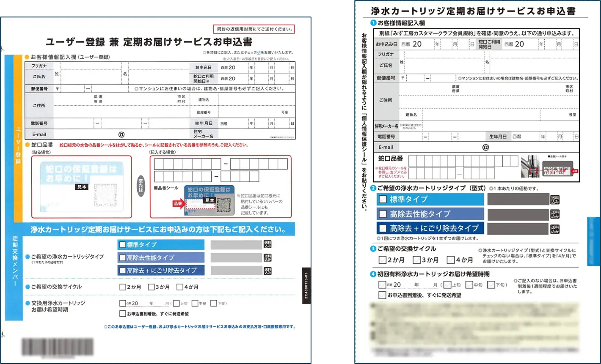
Task: Tick the 中旬 box under 交換用浄水カートリッジお届け希望時期
Action: (x=195, y=303)
